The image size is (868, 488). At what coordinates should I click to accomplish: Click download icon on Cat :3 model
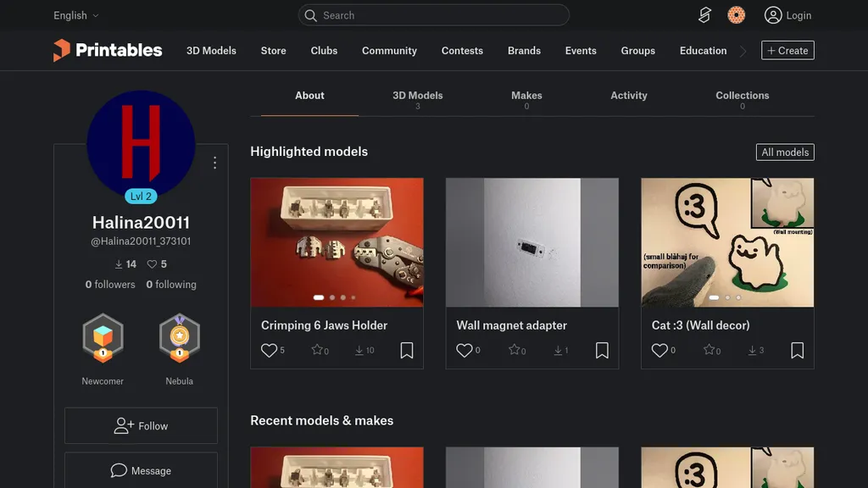pos(753,350)
